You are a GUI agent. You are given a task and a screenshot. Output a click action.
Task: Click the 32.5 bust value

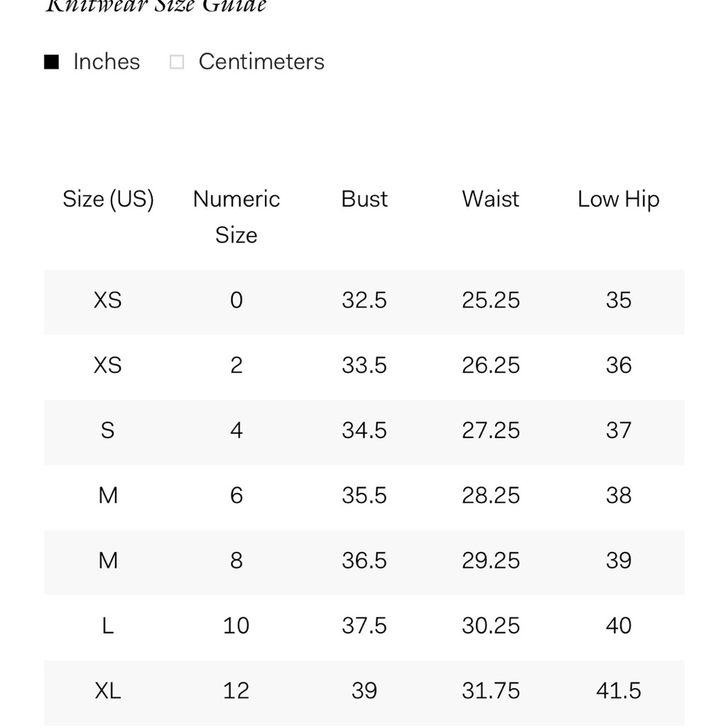point(365,300)
